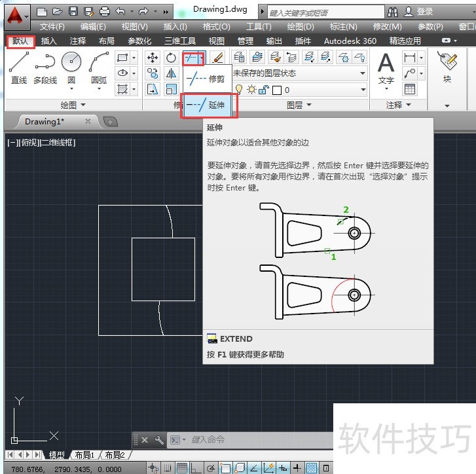The image size is (476, 474).
Task: Select the Rotate tool in Modify panel
Action: (x=171, y=58)
